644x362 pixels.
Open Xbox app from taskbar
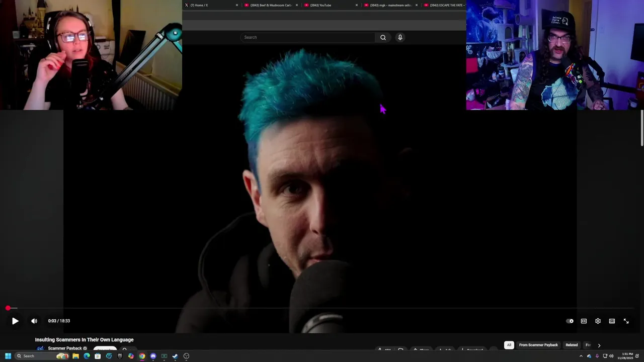pos(164,356)
